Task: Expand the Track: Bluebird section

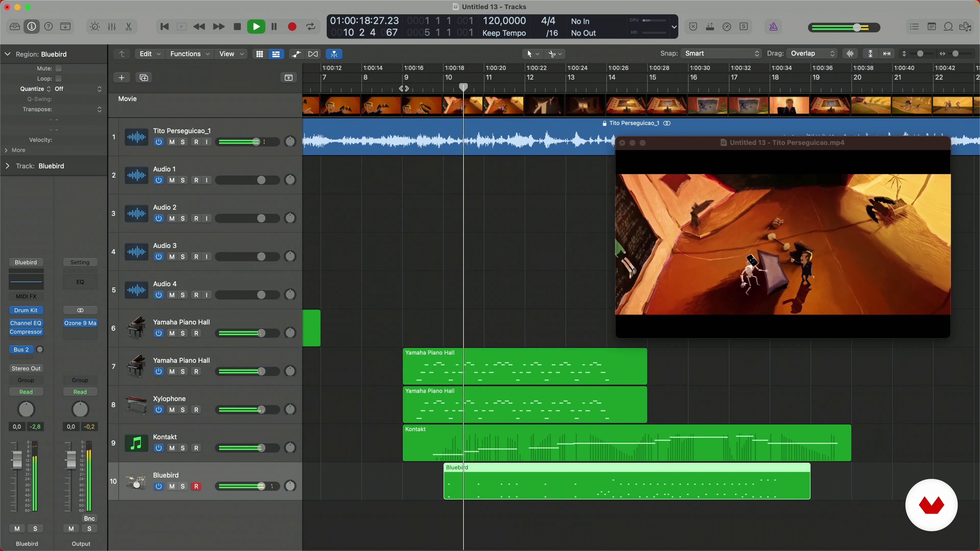Action: 7,166
